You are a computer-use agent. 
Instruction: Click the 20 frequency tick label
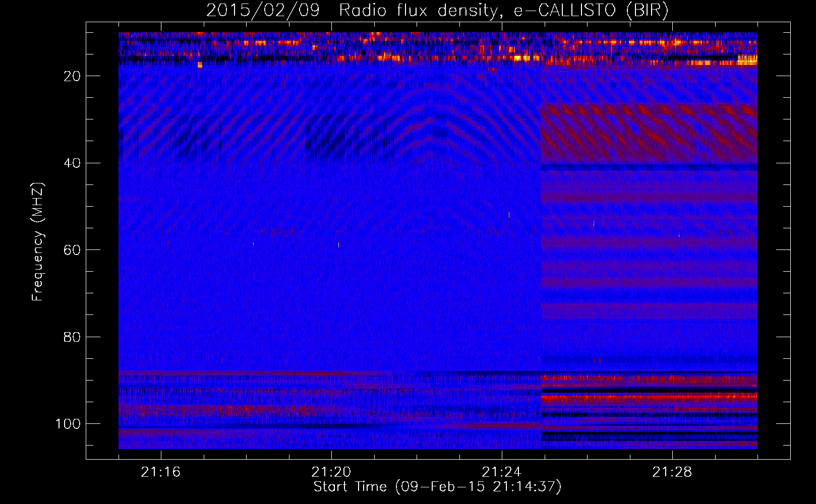pos(72,76)
